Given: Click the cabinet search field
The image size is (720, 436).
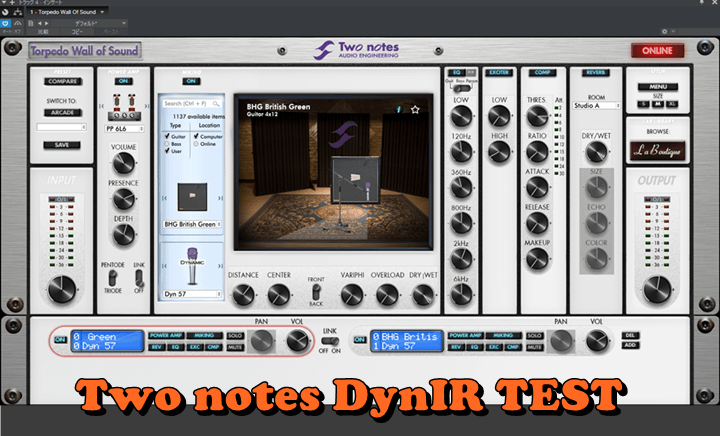Looking at the screenshot, I should point(192,104).
